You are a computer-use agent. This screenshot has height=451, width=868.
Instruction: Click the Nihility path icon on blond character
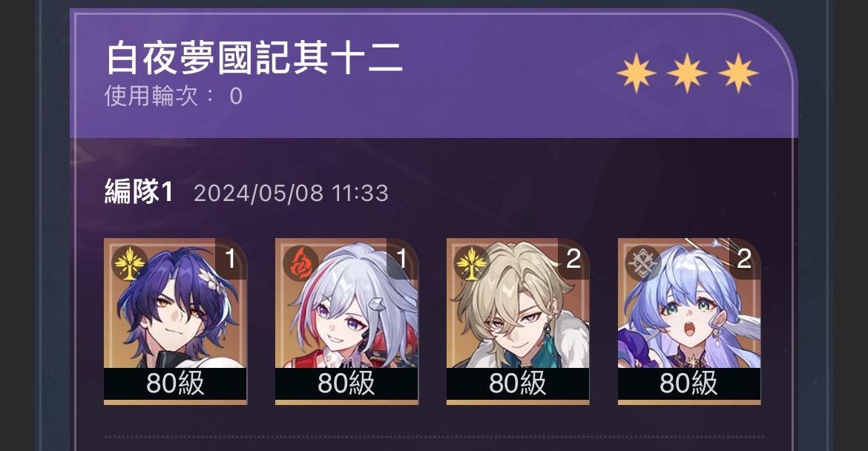472,263
